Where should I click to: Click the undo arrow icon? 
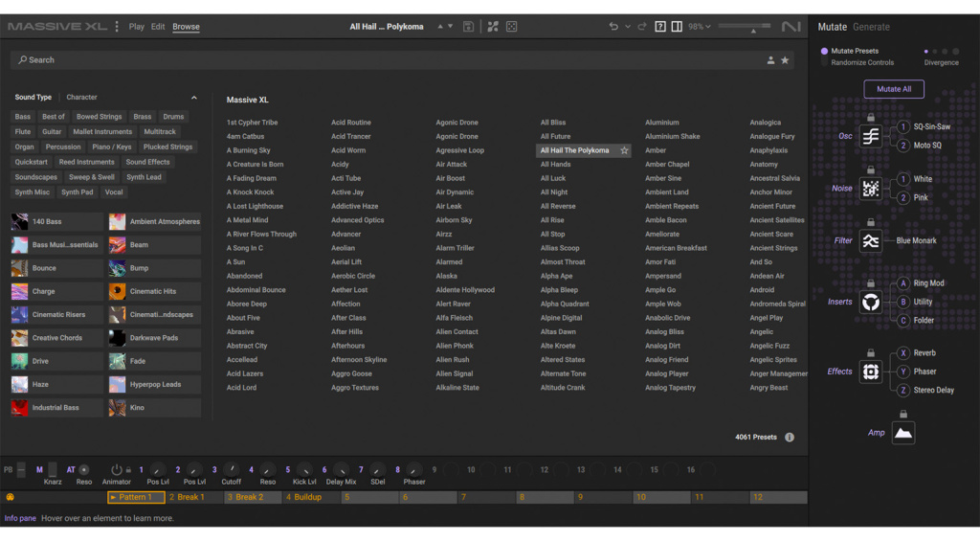coord(613,26)
